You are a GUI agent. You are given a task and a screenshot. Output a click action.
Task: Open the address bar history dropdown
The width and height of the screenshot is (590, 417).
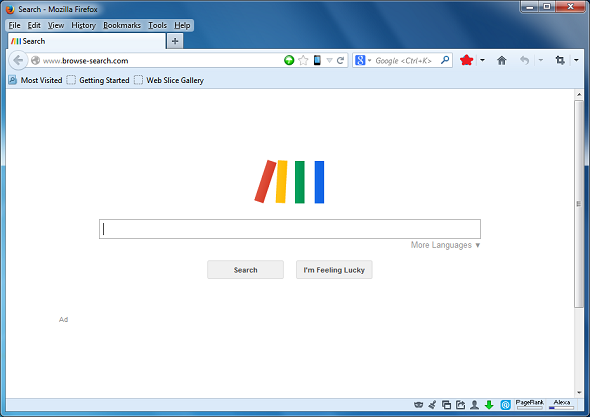pyautogui.click(x=329, y=60)
